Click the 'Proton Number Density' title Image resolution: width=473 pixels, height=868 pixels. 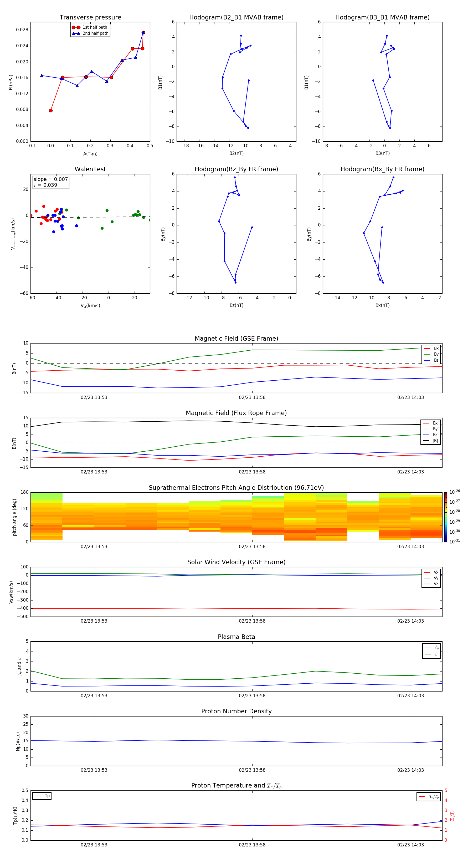pos(236,712)
